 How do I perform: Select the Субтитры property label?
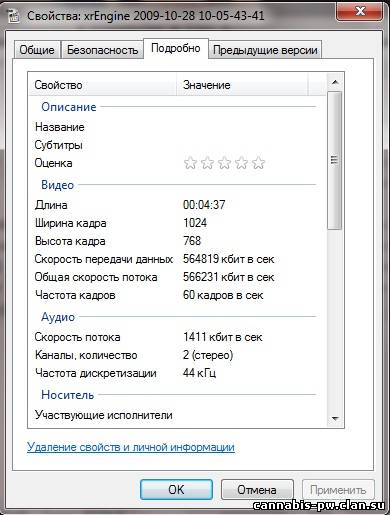pyautogui.click(x=58, y=145)
